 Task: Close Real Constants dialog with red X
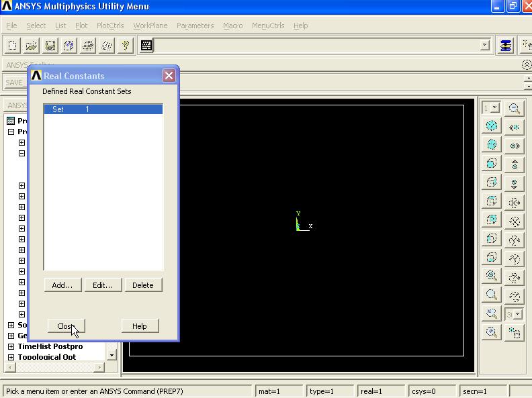[x=169, y=76]
